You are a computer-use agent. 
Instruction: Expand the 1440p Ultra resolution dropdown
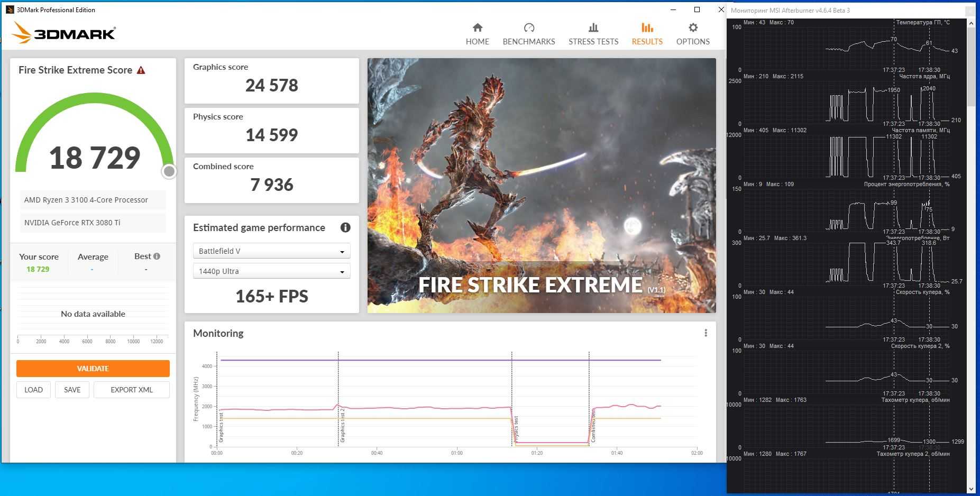coord(271,271)
